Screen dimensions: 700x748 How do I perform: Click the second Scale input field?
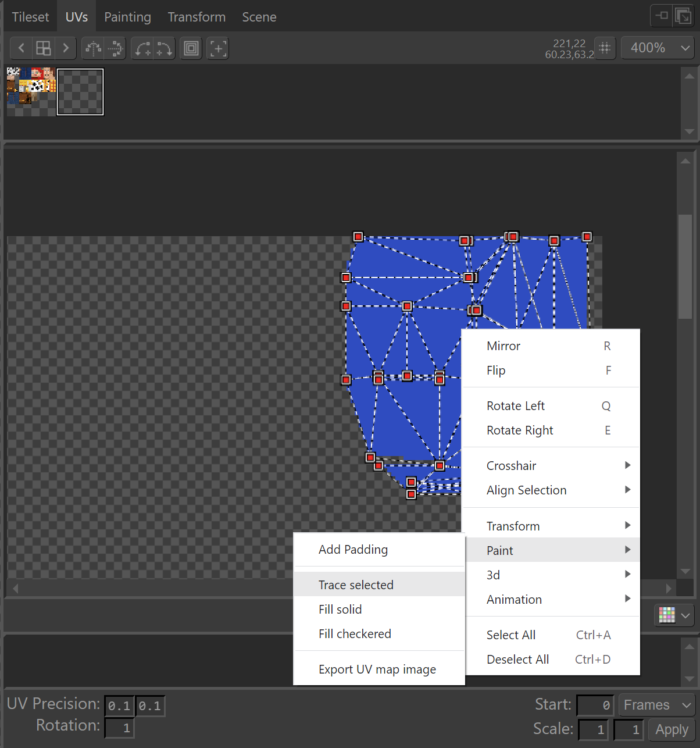pos(628,729)
